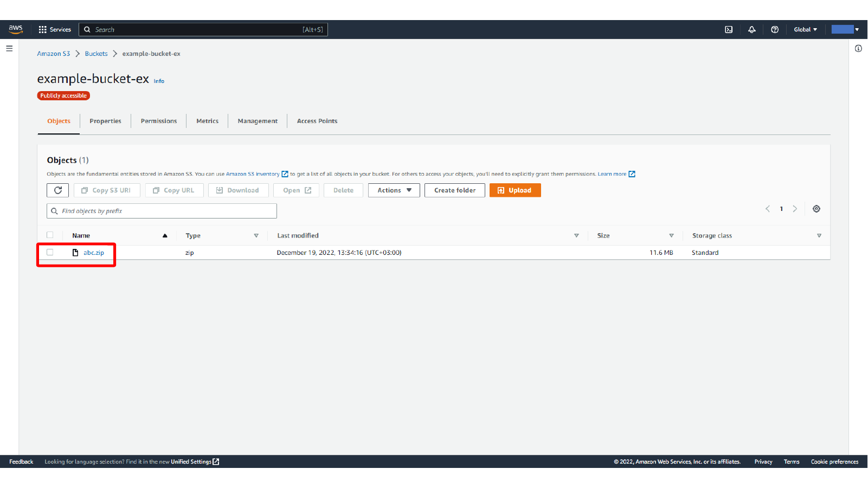Click the Amazon S3 inventory external link icon
Image resolution: width=868 pixels, height=488 pixels.
click(285, 174)
